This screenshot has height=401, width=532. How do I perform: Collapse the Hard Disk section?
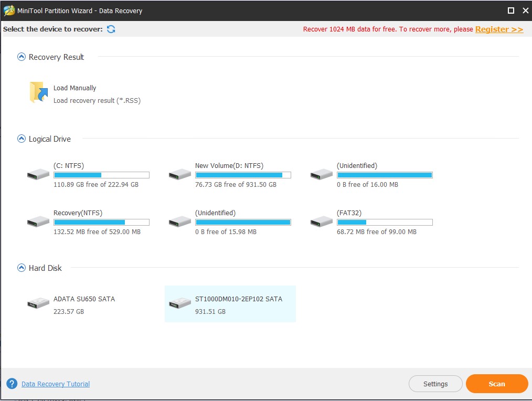pyautogui.click(x=22, y=268)
